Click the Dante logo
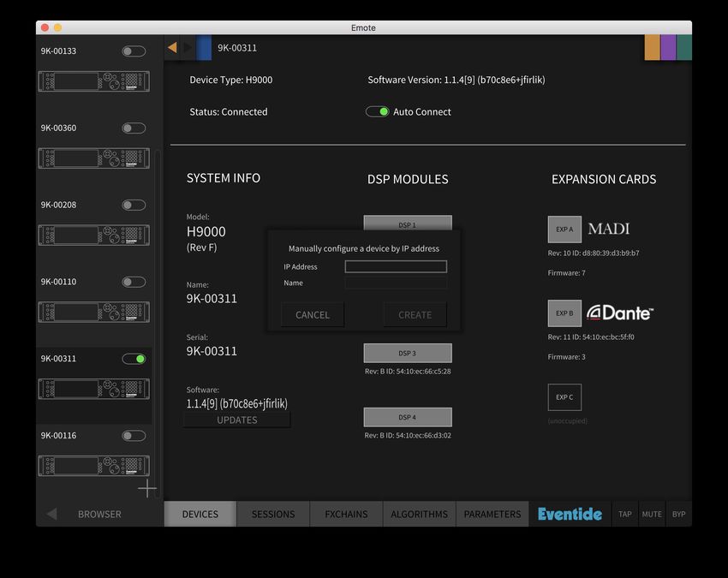 click(620, 313)
